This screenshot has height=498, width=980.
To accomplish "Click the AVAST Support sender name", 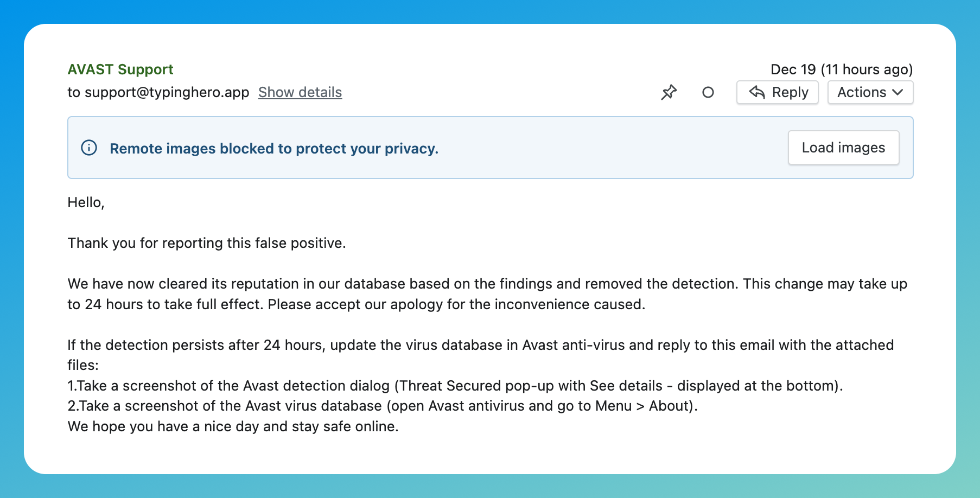I will point(120,69).
